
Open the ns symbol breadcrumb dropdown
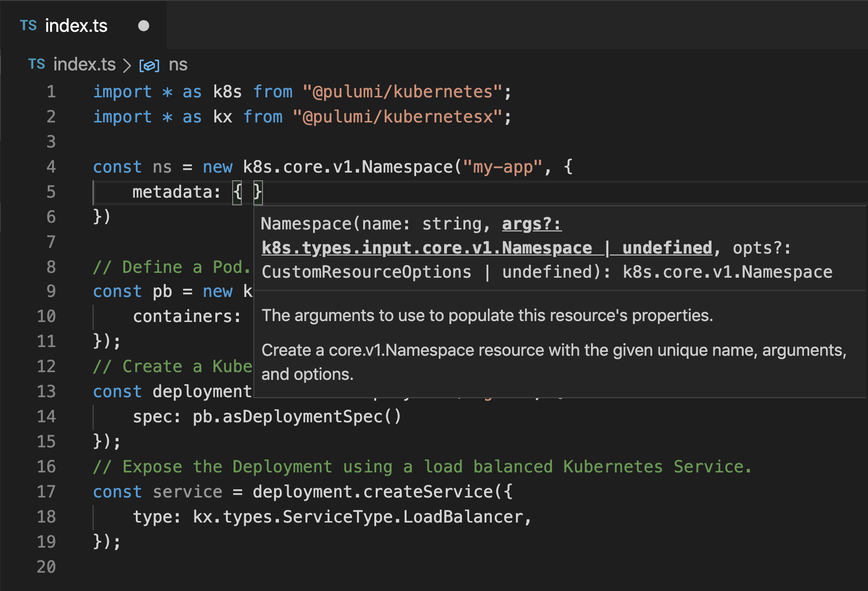178,65
